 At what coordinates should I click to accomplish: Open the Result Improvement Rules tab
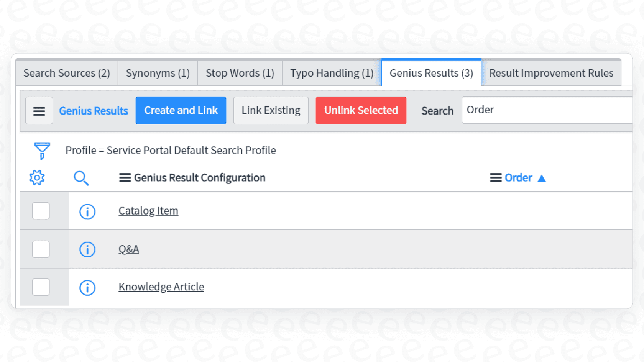click(x=551, y=73)
